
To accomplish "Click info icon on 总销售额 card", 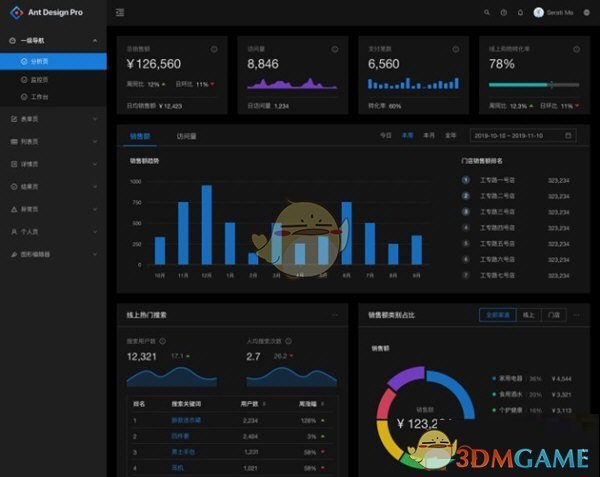I will (x=214, y=48).
